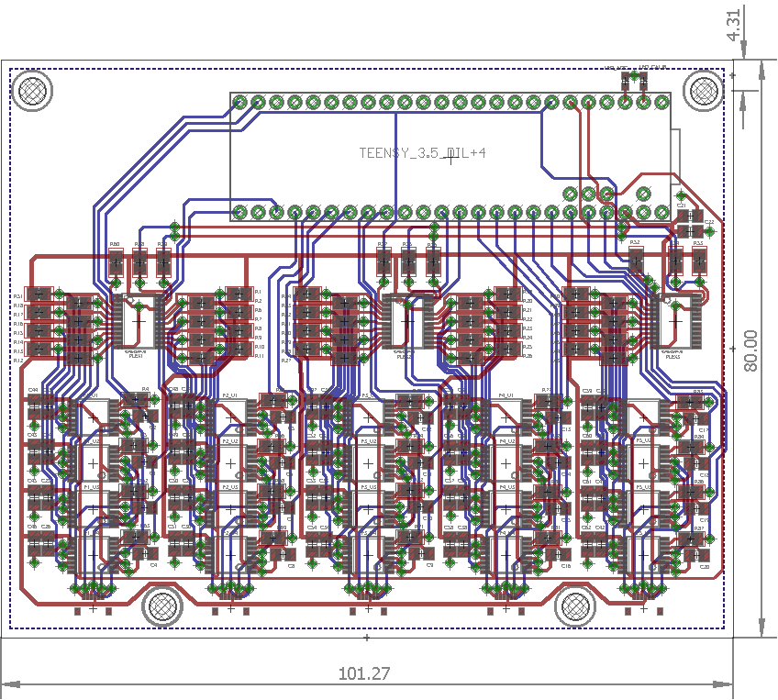
Task: Select the first pad of Teensy bottom row
Action: [x=239, y=212]
